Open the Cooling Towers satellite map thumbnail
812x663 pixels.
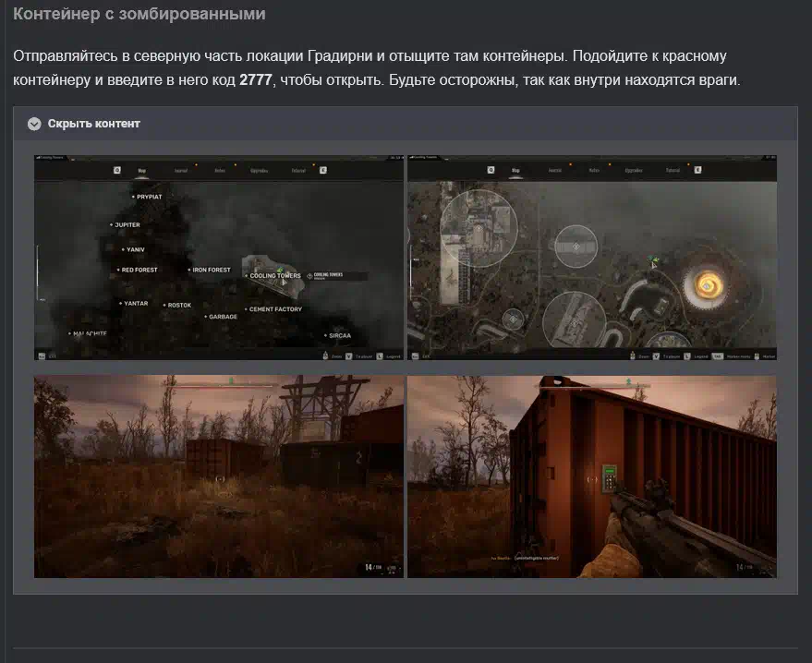[591, 258]
